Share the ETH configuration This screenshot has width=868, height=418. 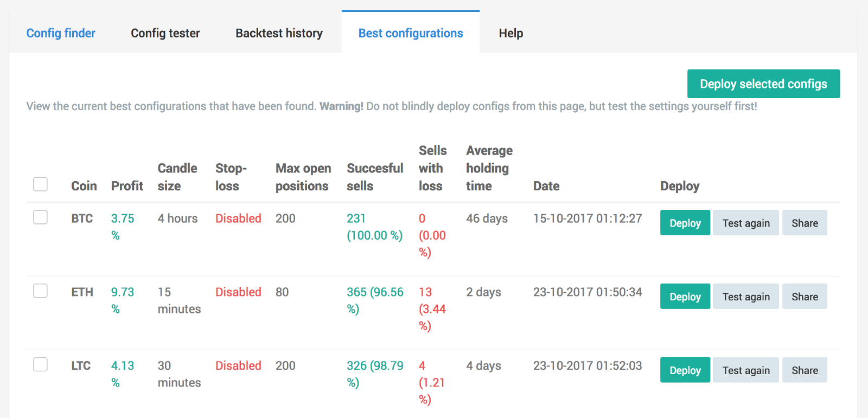[x=805, y=297]
